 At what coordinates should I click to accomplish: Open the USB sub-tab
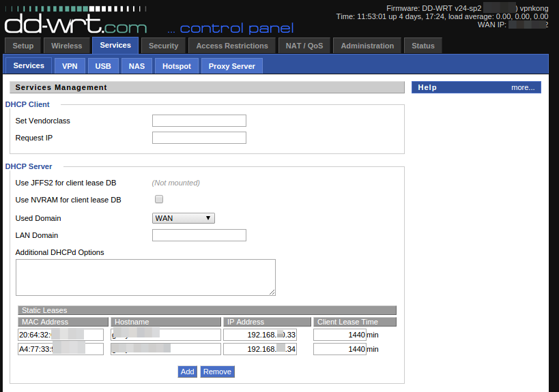pyautogui.click(x=103, y=66)
